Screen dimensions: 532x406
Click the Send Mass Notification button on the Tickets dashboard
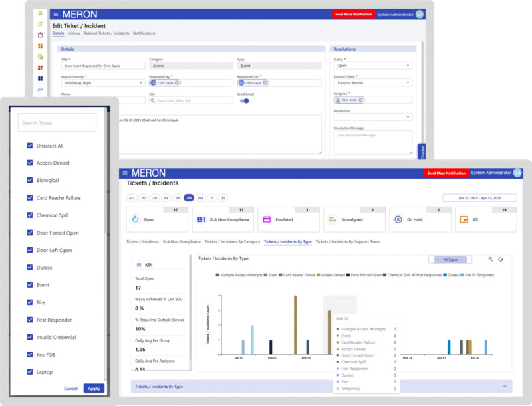pos(446,173)
